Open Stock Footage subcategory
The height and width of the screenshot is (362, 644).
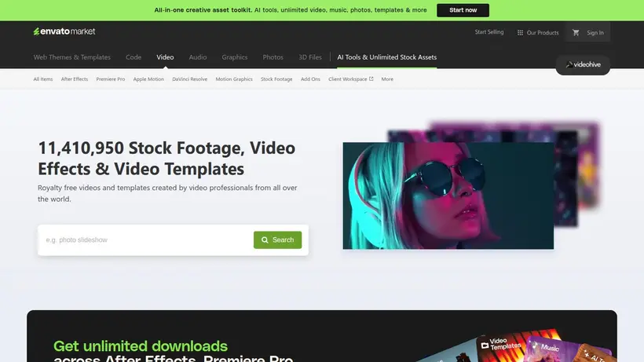click(276, 79)
